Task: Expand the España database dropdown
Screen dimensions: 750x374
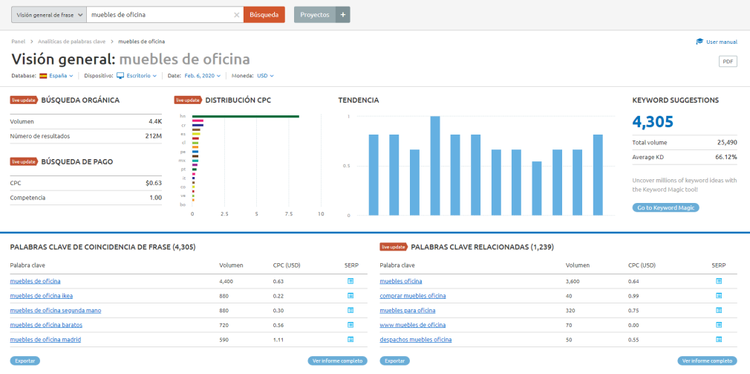Action: click(x=61, y=76)
